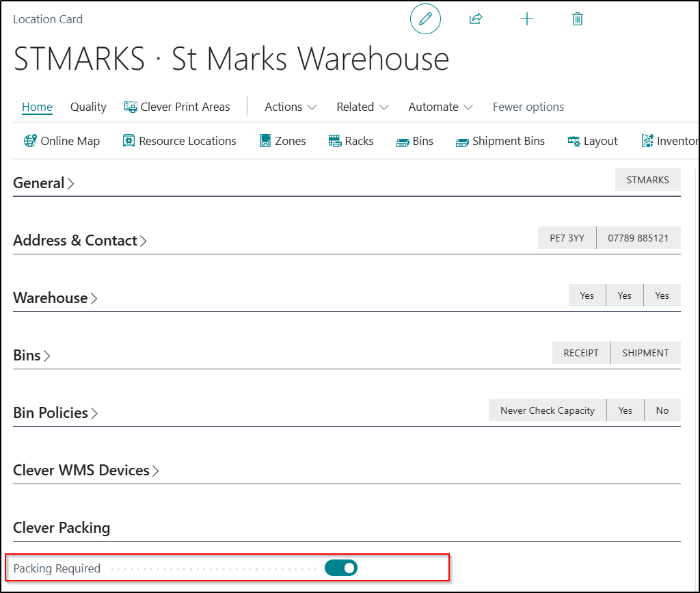Switch to the Home tab
The width and height of the screenshot is (700, 593).
tap(37, 107)
